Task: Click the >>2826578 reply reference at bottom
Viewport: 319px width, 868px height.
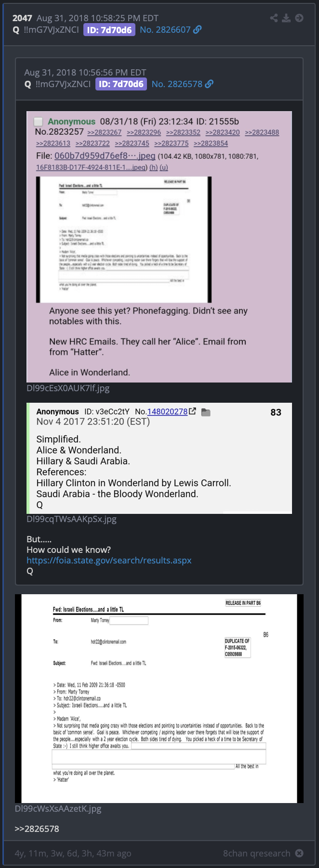Action: click(37, 829)
